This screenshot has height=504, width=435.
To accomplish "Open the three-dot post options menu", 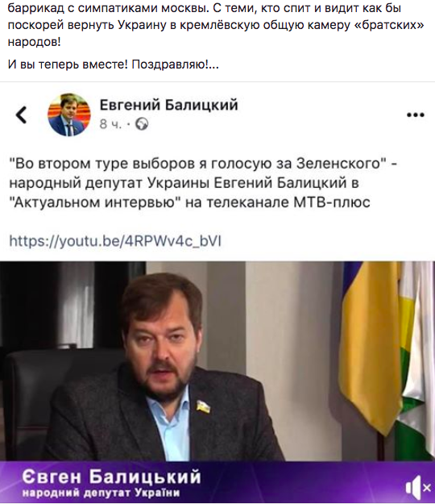I will coord(416,115).
